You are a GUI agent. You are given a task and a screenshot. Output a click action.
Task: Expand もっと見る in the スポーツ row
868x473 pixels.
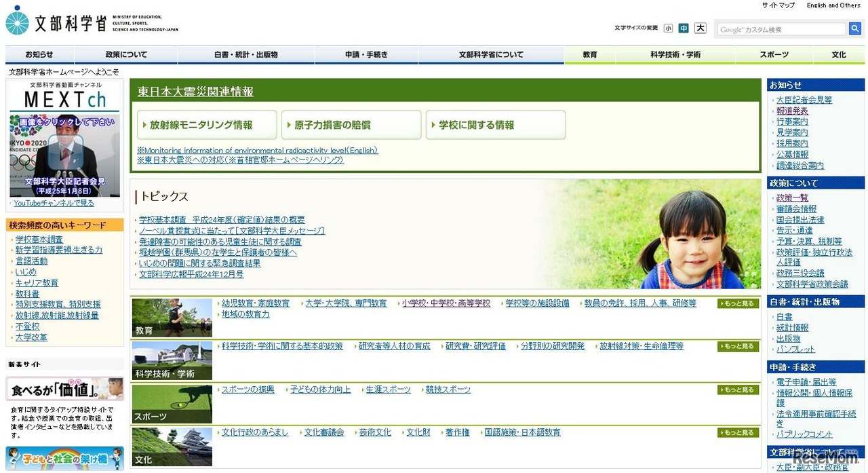[x=737, y=389]
